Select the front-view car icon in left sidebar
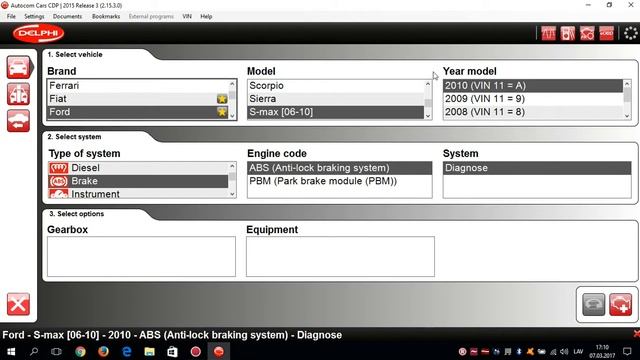The image size is (640, 360). pos(18,67)
